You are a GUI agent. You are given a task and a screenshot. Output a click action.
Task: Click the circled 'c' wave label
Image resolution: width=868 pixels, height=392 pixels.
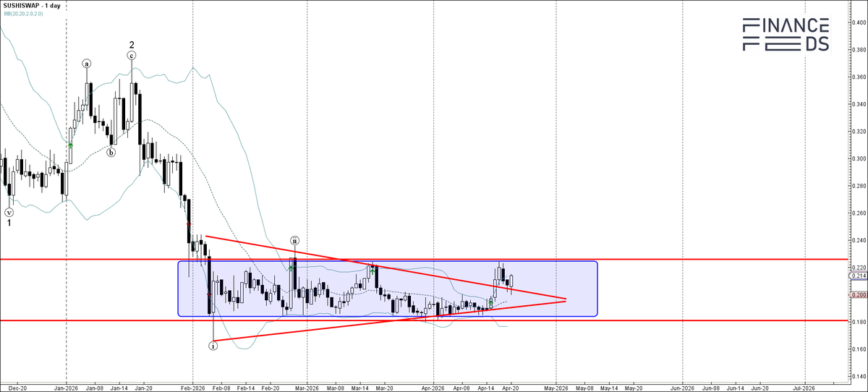click(x=132, y=55)
